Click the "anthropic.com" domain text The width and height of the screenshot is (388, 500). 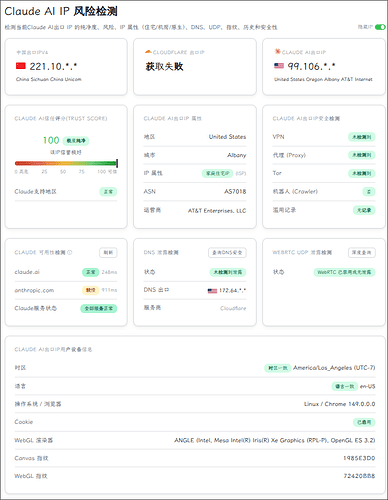coord(34,290)
